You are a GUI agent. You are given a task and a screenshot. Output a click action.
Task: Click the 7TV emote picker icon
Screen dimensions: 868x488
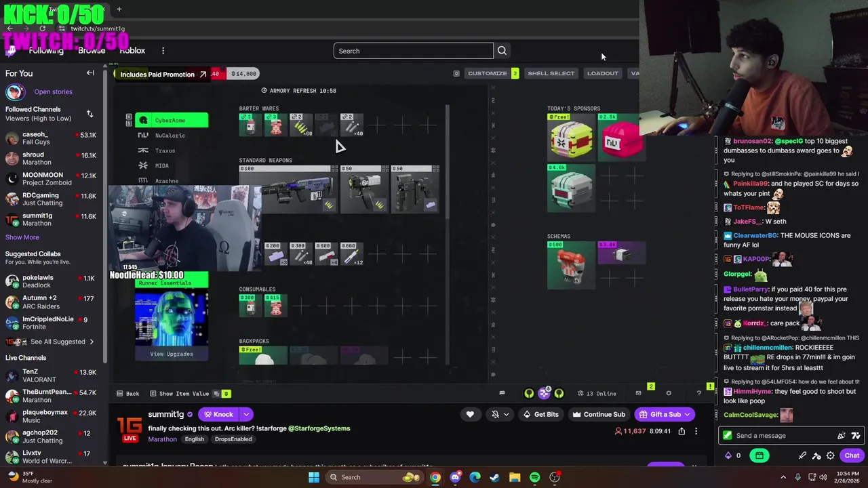coord(856,436)
